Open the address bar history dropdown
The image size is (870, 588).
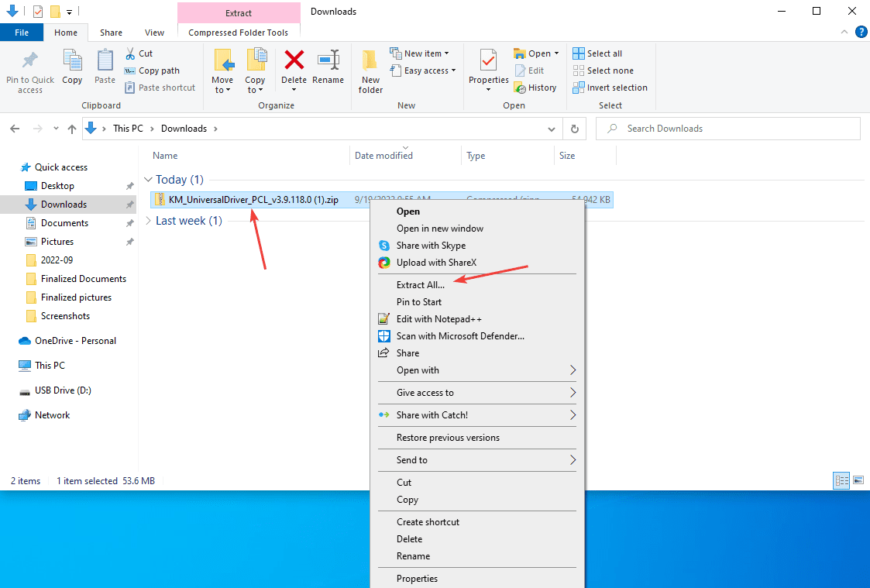[551, 129]
